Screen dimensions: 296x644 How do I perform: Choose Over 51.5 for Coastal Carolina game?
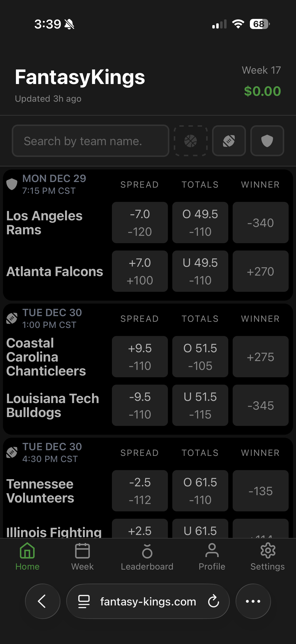200,357
